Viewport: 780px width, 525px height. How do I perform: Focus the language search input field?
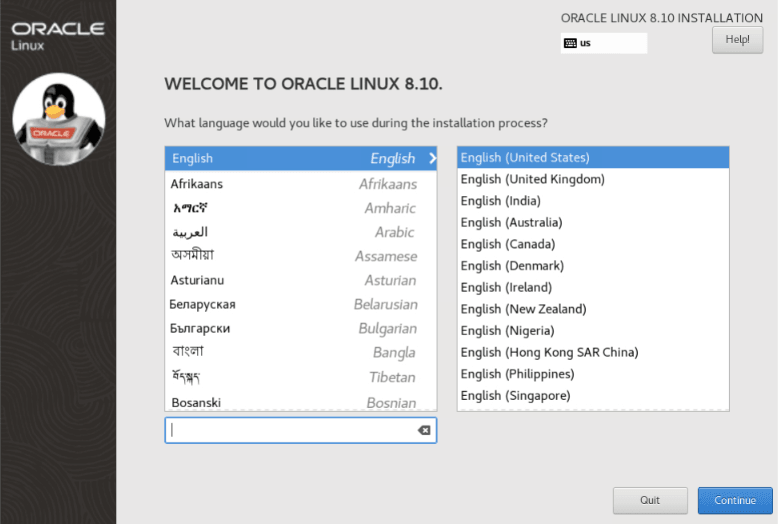point(300,430)
